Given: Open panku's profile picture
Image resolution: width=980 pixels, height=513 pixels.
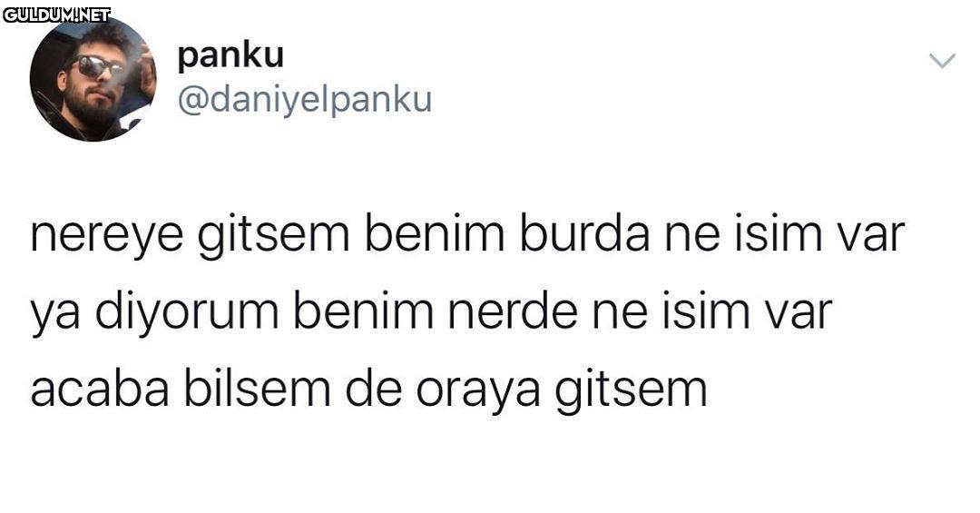Looking at the screenshot, I should [x=93, y=79].
